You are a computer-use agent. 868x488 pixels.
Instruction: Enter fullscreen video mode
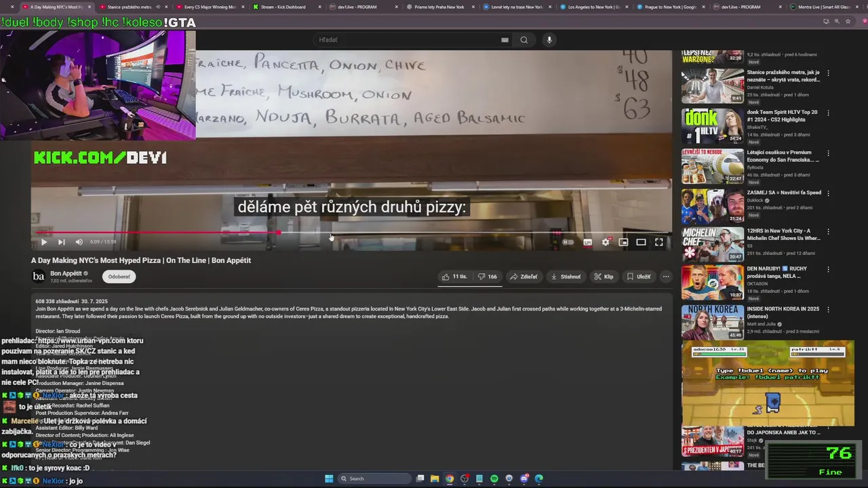(x=658, y=242)
